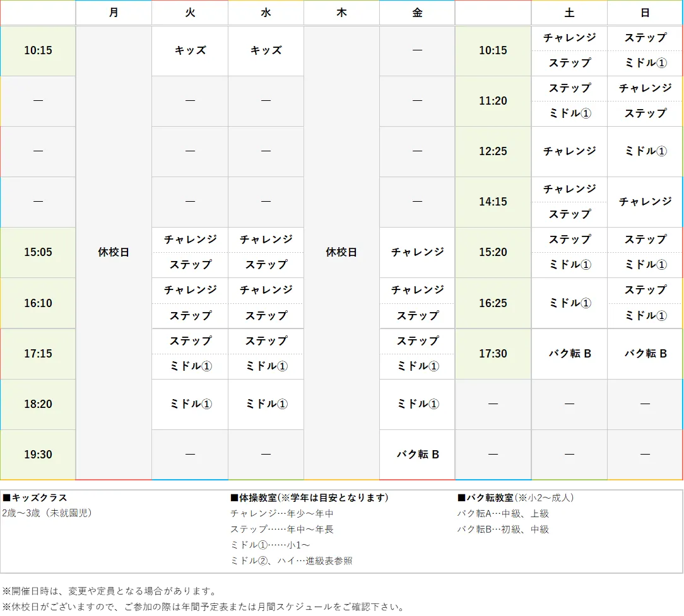
Task: Click the バク転B cell on Friday 19:30
Action: [x=416, y=454]
